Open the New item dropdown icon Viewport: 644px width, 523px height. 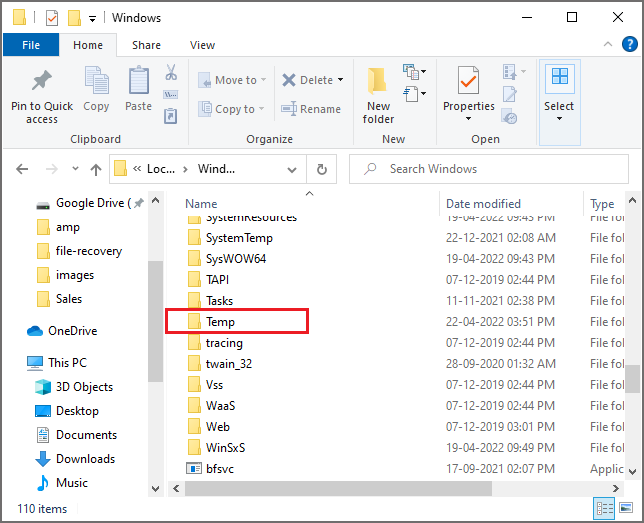tap(414, 71)
